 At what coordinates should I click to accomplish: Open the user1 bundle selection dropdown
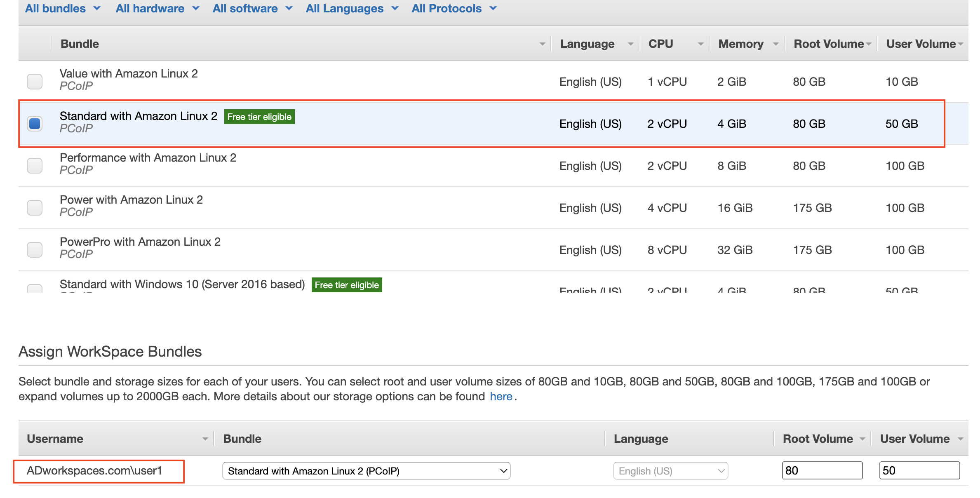[x=366, y=471]
